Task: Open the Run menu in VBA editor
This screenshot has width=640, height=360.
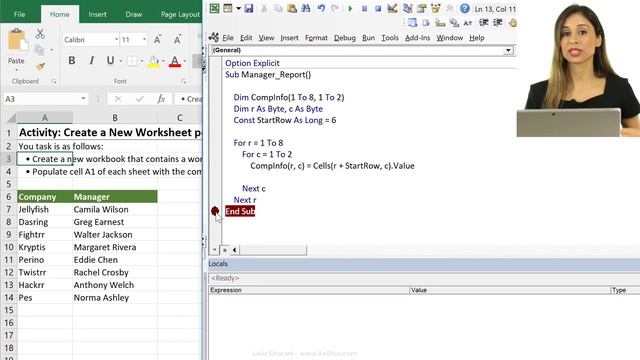Action: click(x=368, y=38)
